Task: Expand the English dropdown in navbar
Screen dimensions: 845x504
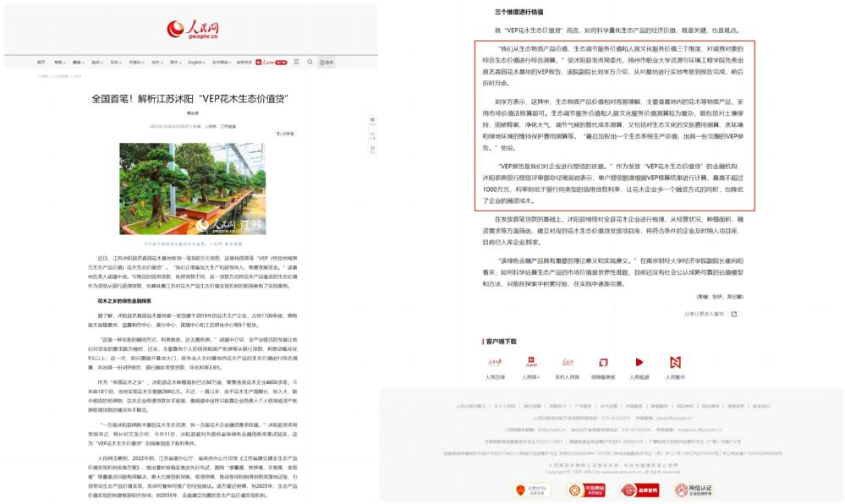Action: [196, 62]
